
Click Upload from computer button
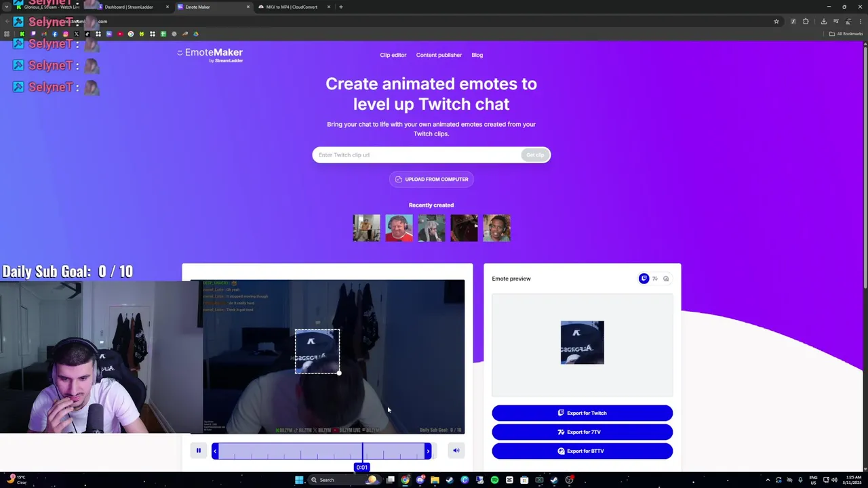tap(431, 179)
